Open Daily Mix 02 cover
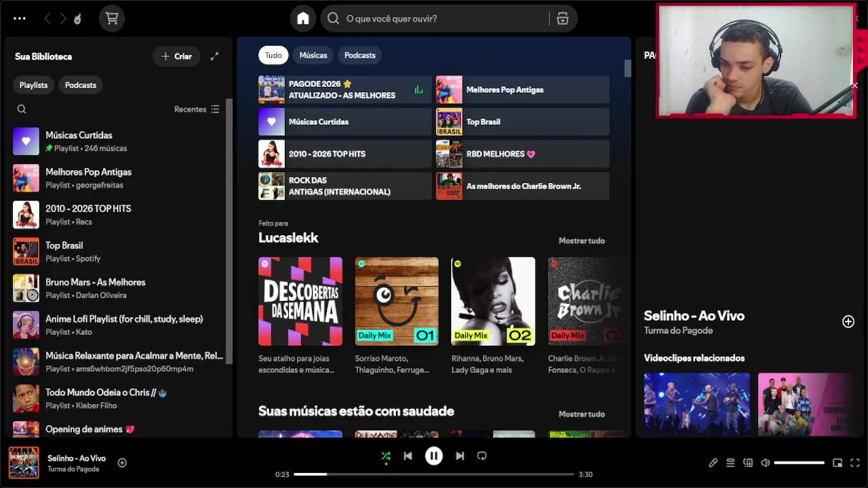 (x=493, y=301)
